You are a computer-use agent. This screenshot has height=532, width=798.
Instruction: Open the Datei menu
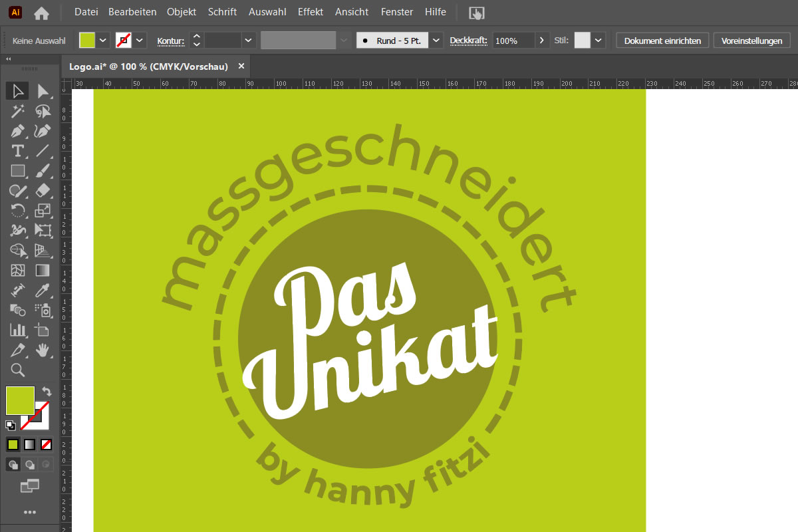click(x=86, y=12)
